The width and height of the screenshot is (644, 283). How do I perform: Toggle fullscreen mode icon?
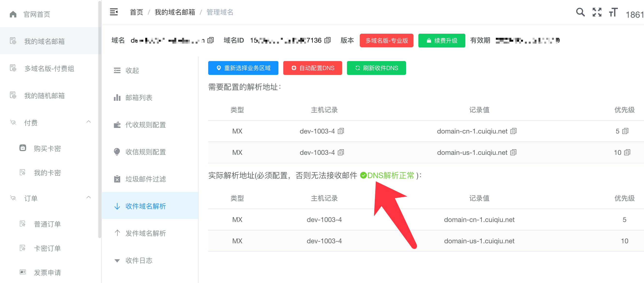click(597, 12)
